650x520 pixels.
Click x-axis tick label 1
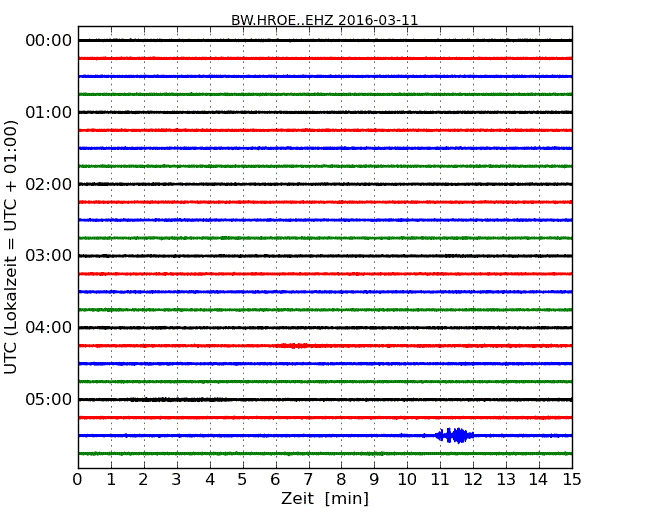(111, 479)
